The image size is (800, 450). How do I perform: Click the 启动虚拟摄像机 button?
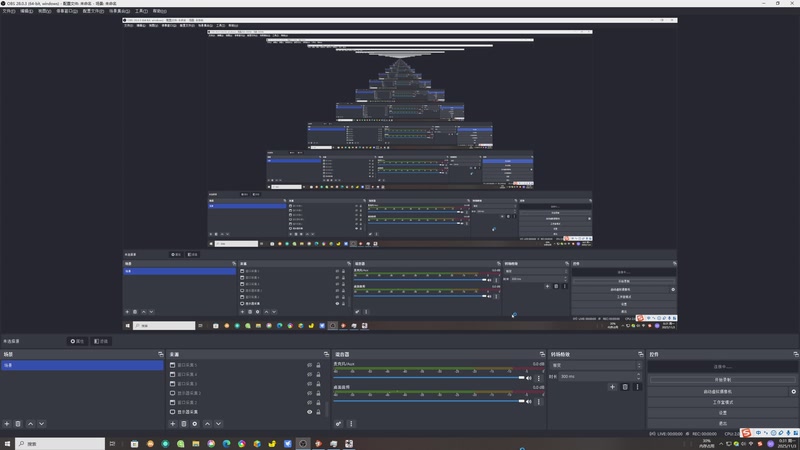tap(717, 391)
